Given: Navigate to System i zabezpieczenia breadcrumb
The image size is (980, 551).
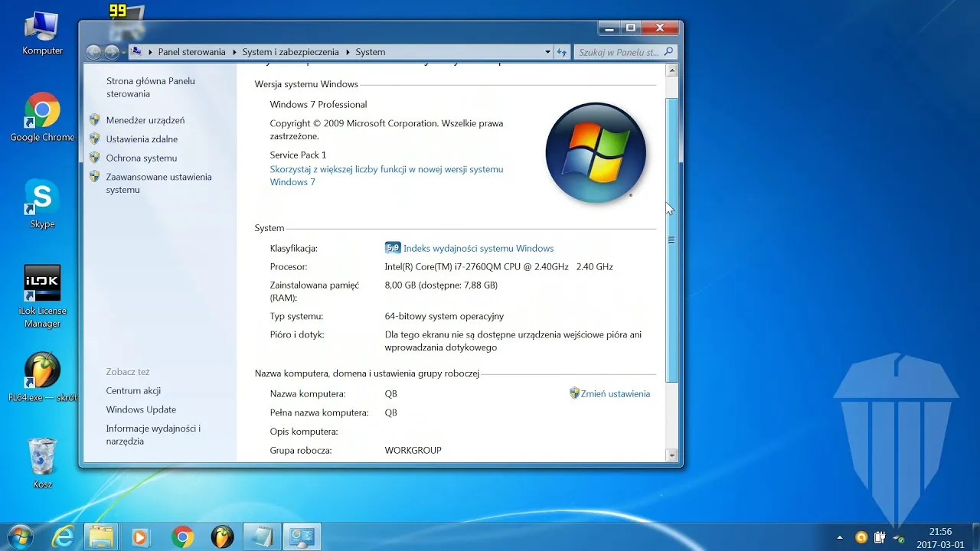Looking at the screenshot, I should pos(290,51).
